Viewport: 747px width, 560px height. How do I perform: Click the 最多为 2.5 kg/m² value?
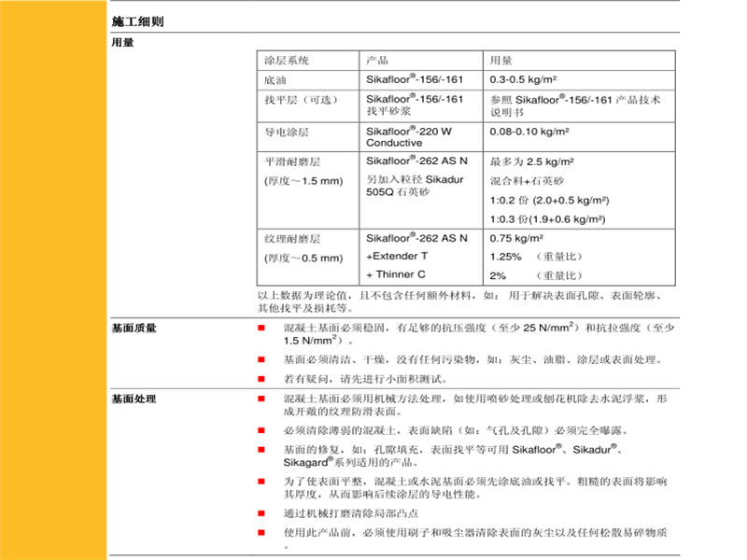click(x=531, y=161)
